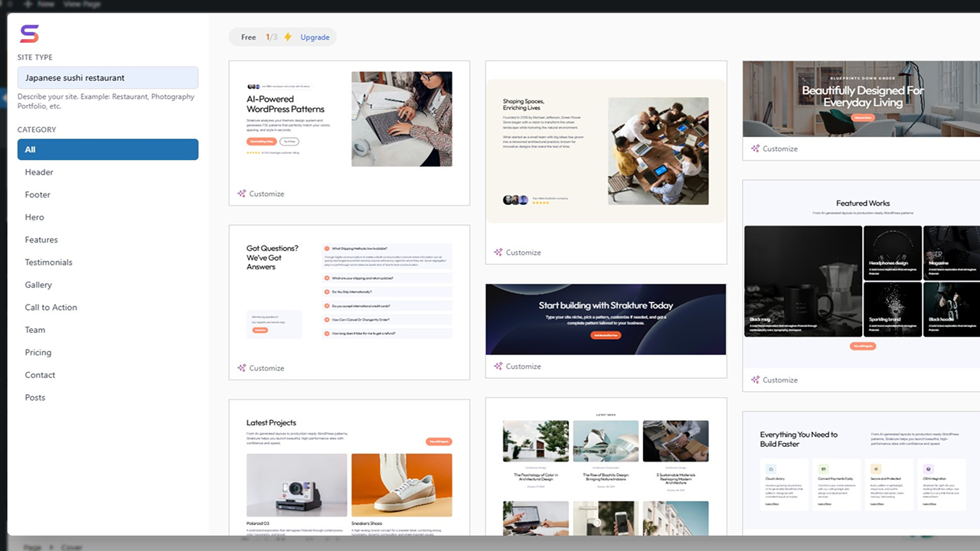
Task: Click sparkle icon under the FAQ pattern
Action: click(241, 368)
